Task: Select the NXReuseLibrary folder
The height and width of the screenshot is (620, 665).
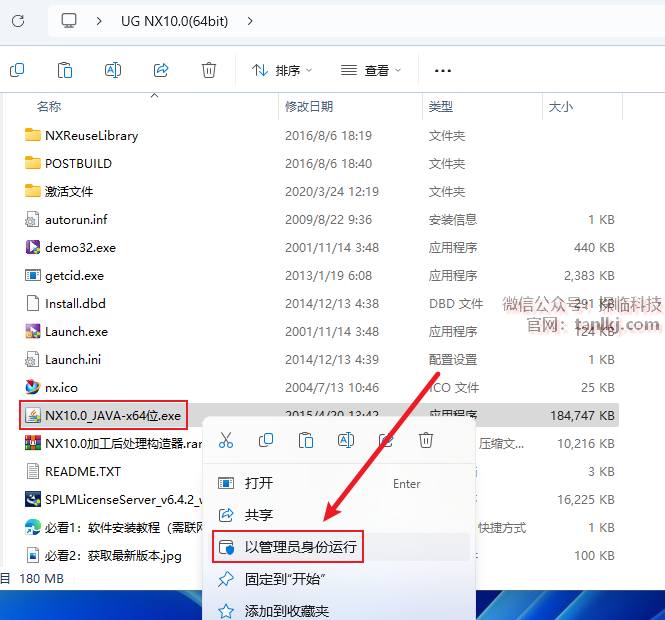Action: [x=91, y=136]
